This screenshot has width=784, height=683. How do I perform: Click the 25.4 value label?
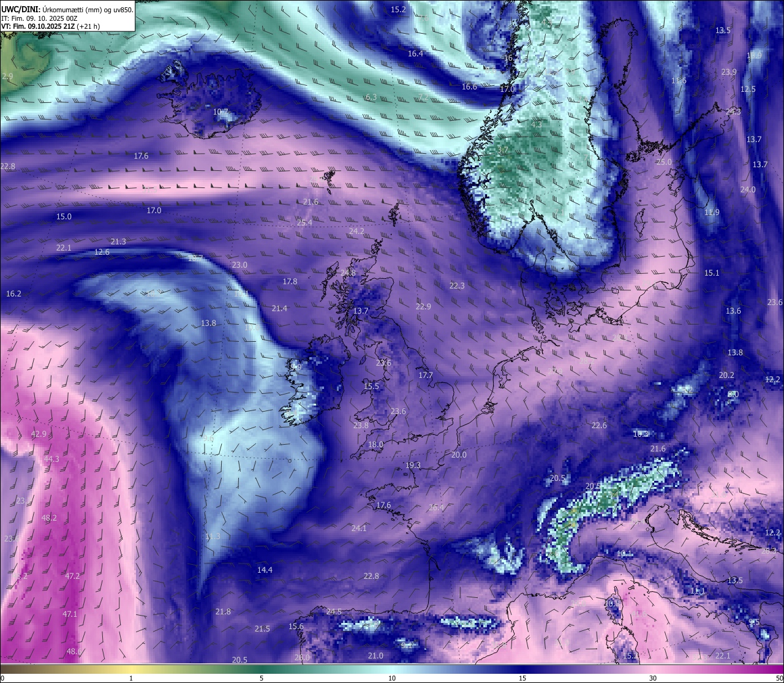(x=304, y=223)
